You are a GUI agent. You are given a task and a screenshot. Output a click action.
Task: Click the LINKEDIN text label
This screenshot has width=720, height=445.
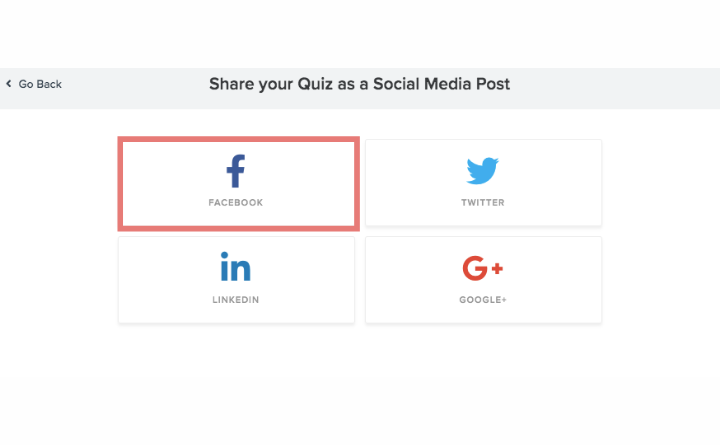236,300
